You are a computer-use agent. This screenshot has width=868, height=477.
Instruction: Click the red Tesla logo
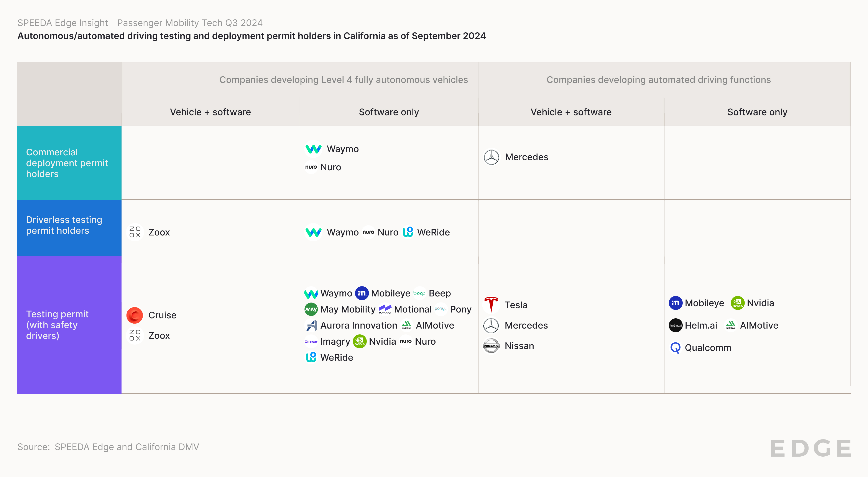tap(491, 305)
